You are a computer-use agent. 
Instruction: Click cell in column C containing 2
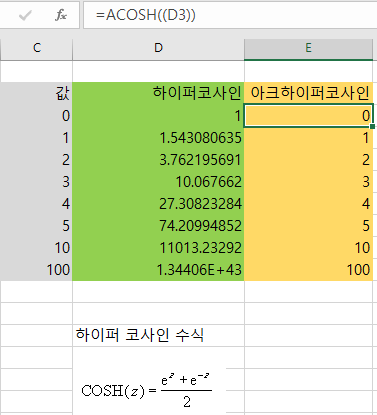[36, 160]
